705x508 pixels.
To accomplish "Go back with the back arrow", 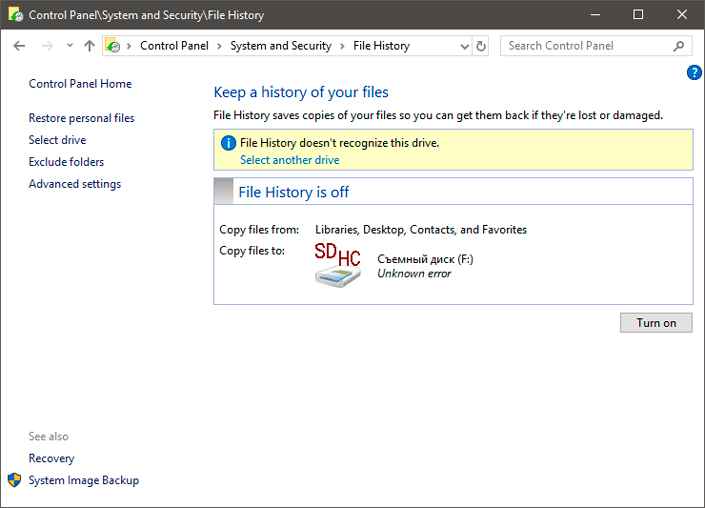I will tap(19, 46).
